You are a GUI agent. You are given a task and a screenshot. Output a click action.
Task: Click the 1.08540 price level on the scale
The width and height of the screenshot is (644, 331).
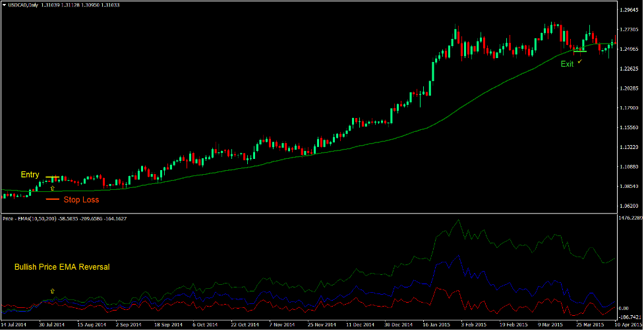click(x=629, y=187)
